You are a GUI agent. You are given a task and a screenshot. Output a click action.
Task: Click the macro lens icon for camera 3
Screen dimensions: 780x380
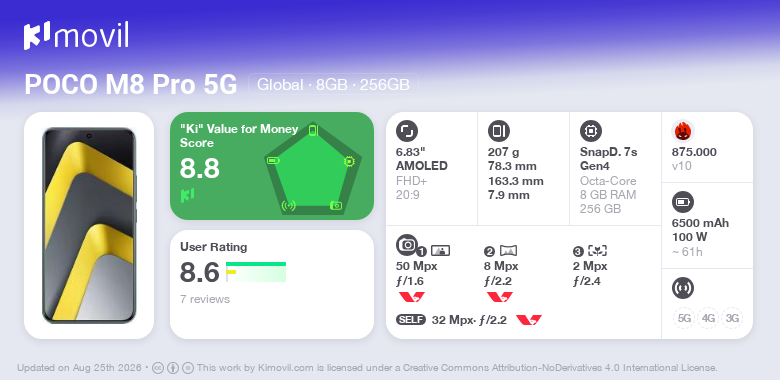[x=597, y=251]
